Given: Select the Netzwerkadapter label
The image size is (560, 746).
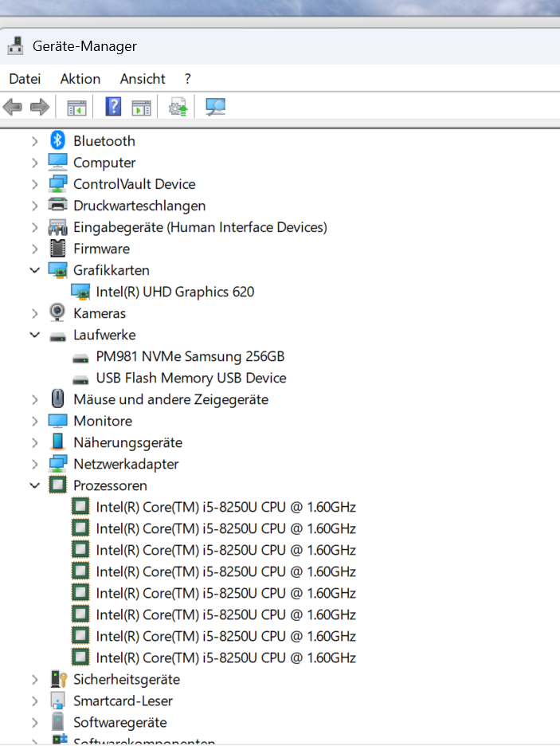Looking at the screenshot, I should click(126, 464).
